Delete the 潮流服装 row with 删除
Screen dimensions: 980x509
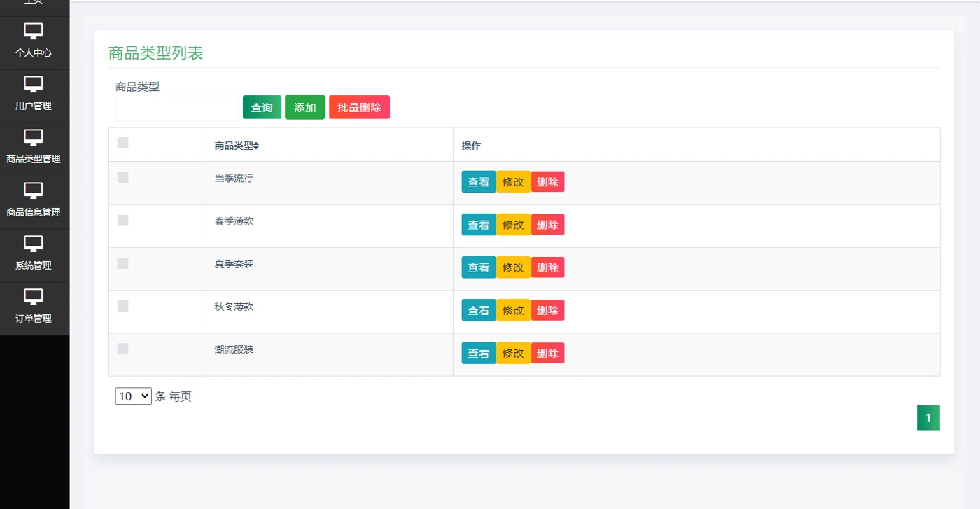point(547,353)
